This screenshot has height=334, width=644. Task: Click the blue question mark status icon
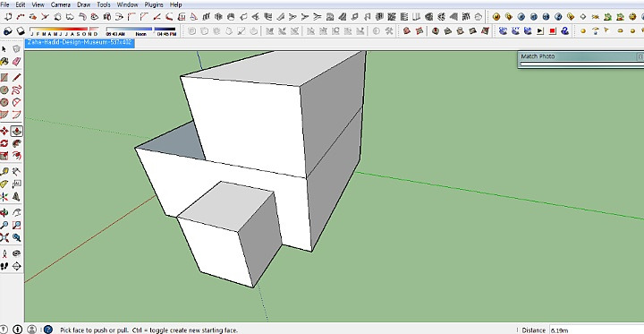pos(47,330)
